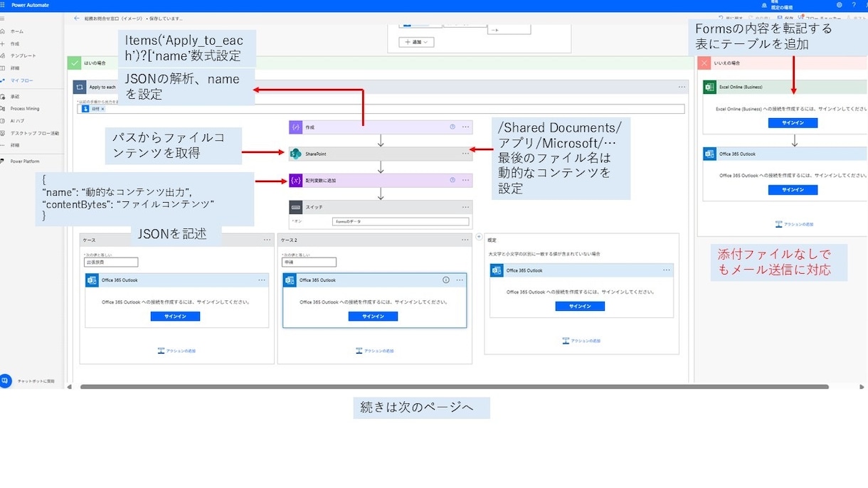Open info icon on ケース 2 Outlook
This screenshot has height=488, width=868.
coord(446,280)
